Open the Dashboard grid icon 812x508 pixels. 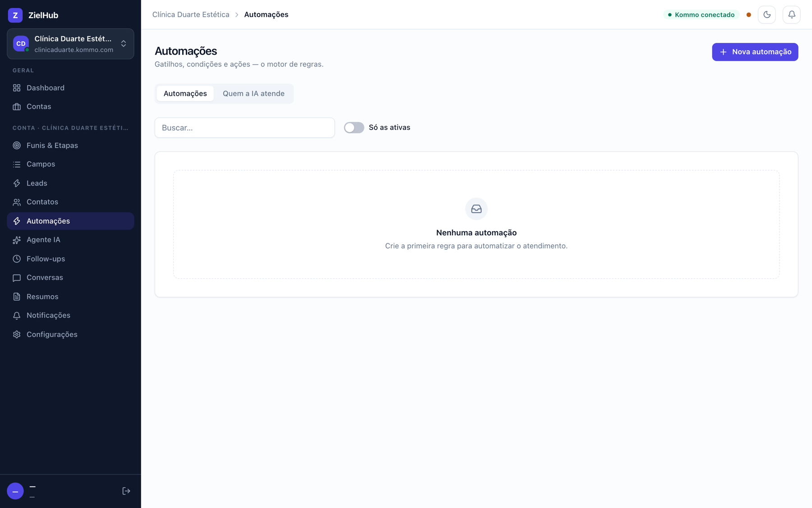click(x=17, y=88)
